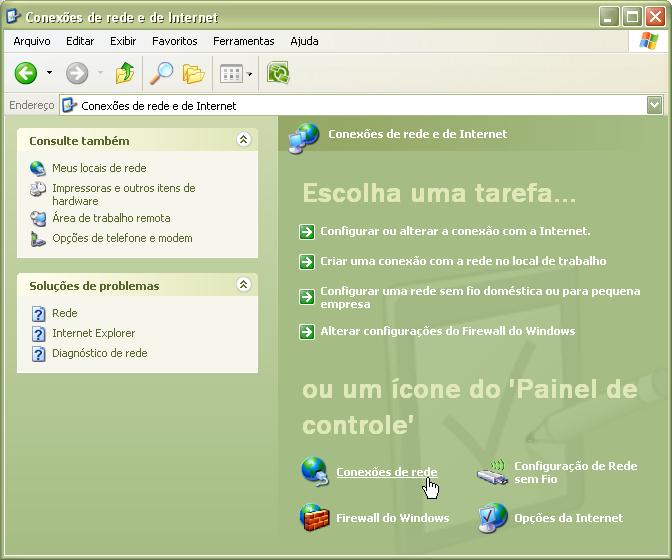
Task: Open the Rede troubleshooter link
Action: 65,313
